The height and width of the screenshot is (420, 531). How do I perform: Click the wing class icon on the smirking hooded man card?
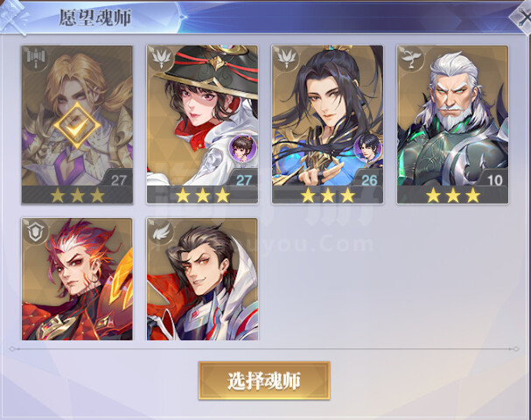pos(161,231)
